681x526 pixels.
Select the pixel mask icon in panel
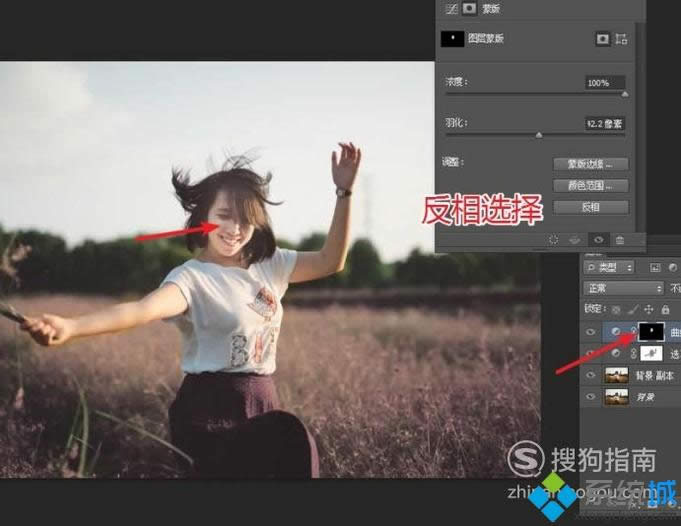tap(602, 39)
